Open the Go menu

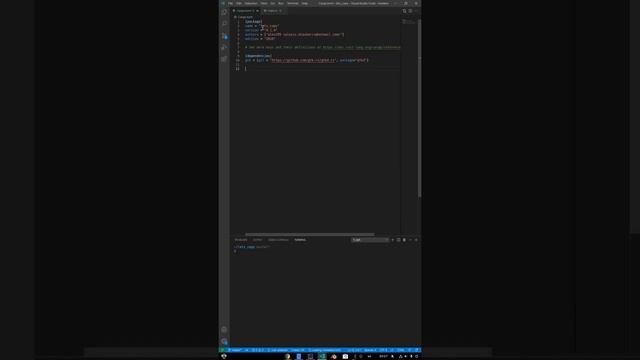273,3
